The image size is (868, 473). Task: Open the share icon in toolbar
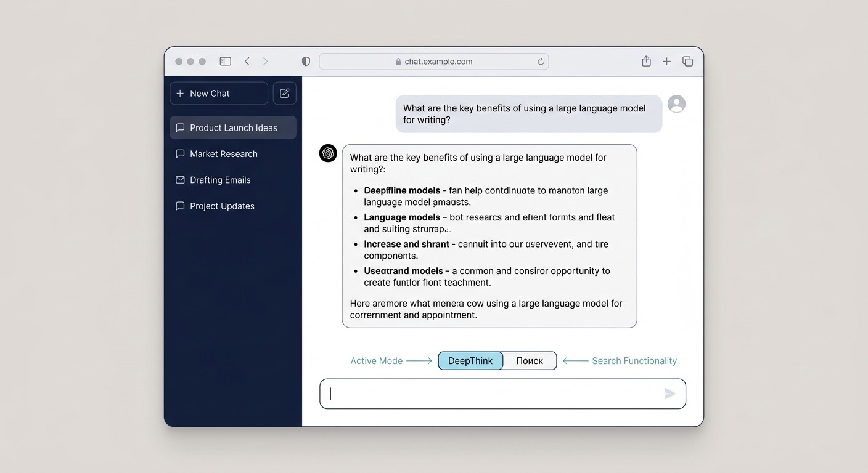click(x=646, y=61)
